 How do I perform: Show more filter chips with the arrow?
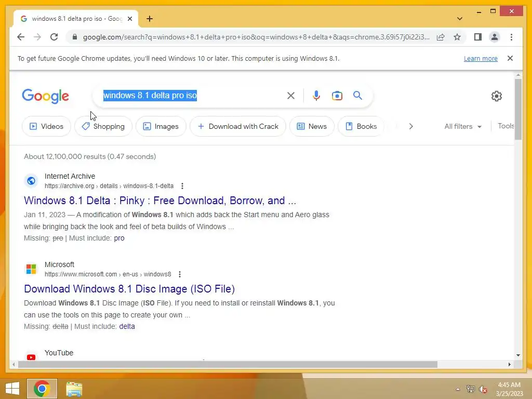pos(411,126)
